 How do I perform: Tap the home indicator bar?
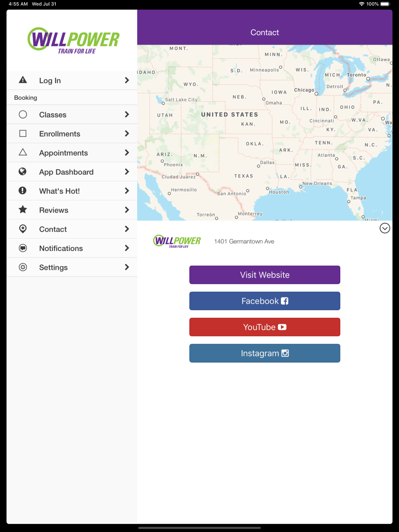[199, 528]
